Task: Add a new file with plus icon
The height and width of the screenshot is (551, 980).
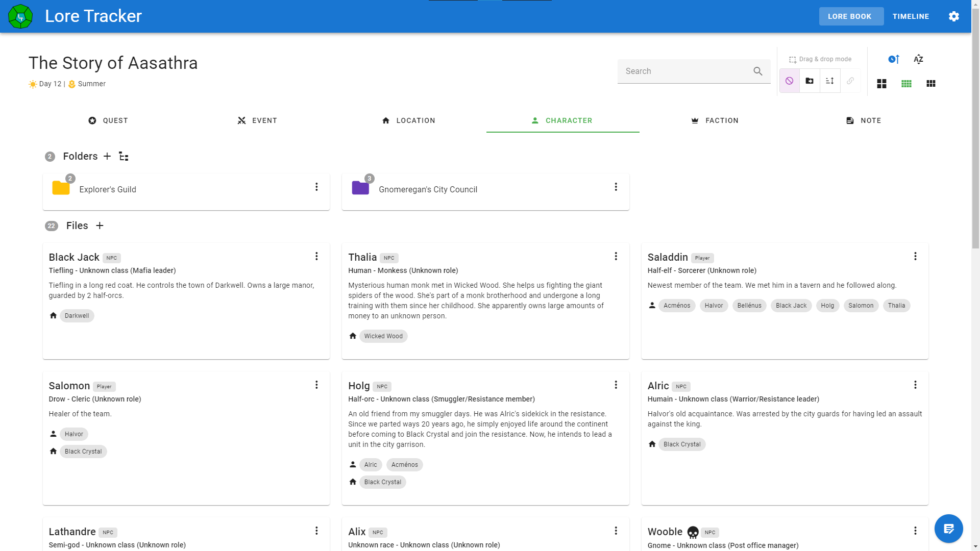Action: tap(100, 226)
